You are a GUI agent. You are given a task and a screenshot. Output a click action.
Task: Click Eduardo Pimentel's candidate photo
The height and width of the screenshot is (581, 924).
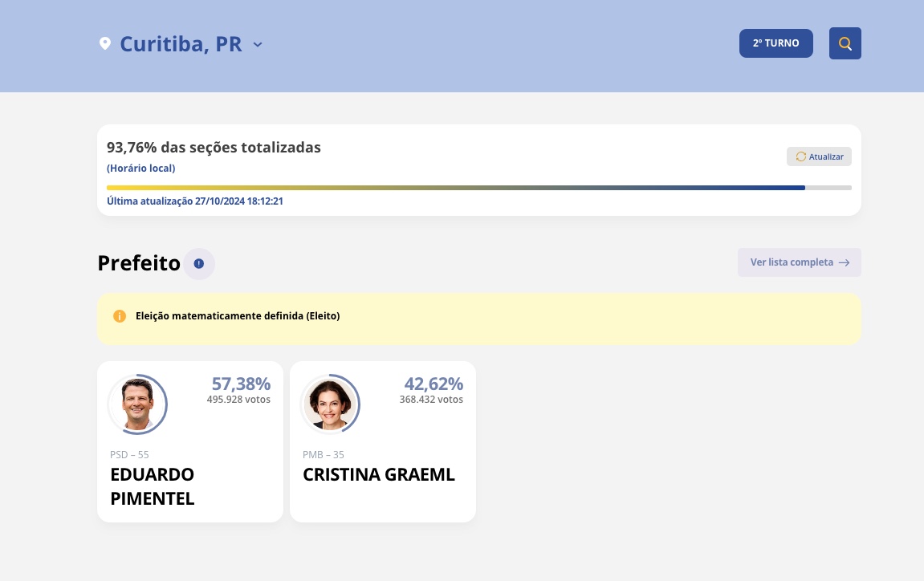click(x=137, y=404)
